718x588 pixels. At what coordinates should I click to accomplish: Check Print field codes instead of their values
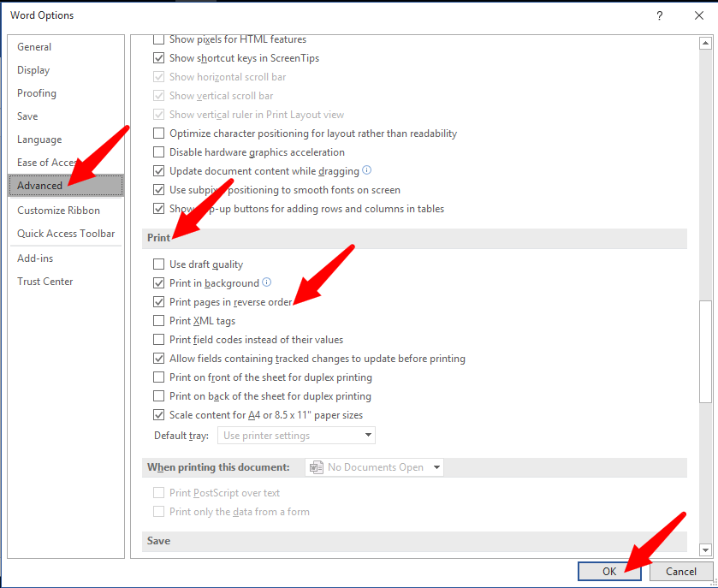(x=158, y=339)
